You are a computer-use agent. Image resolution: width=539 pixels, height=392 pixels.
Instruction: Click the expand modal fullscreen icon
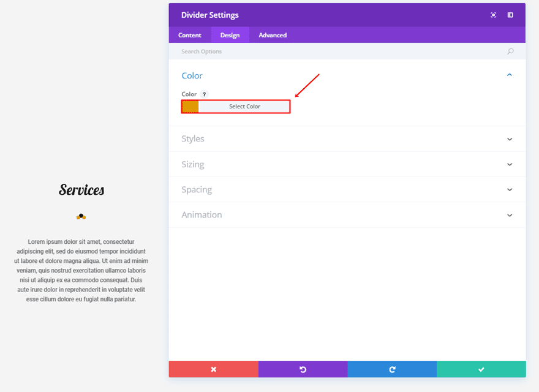click(x=494, y=15)
